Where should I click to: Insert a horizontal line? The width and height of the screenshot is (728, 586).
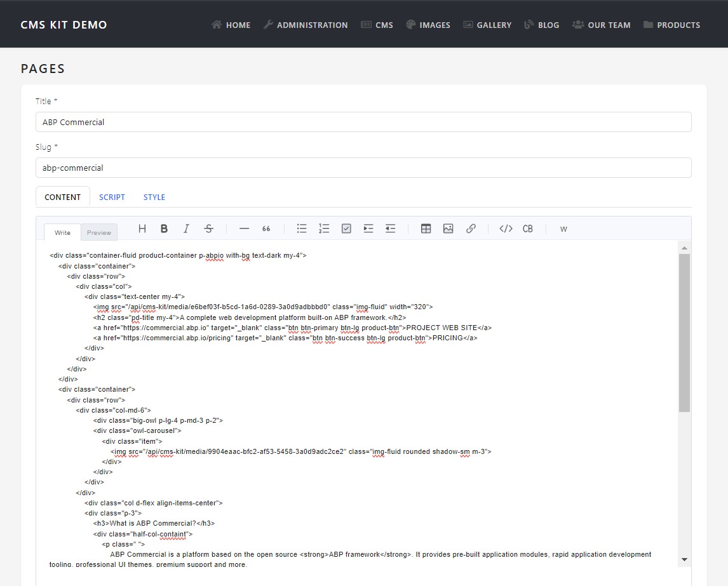[x=244, y=229]
